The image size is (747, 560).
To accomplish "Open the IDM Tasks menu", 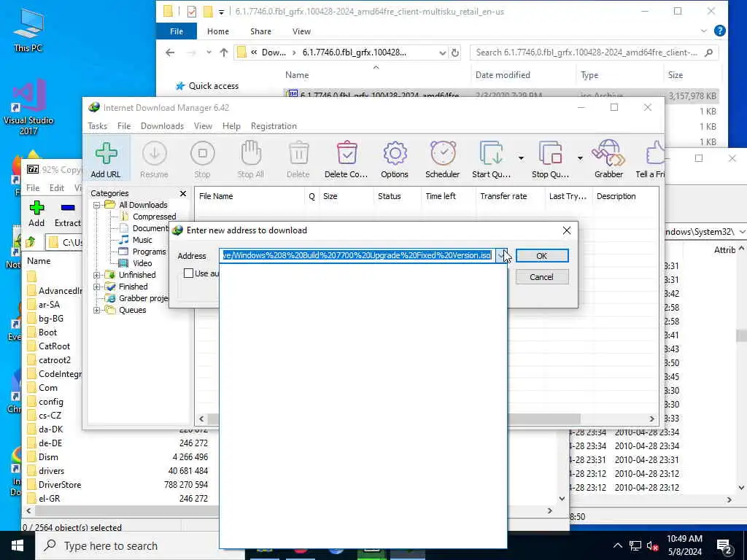I will [97, 125].
